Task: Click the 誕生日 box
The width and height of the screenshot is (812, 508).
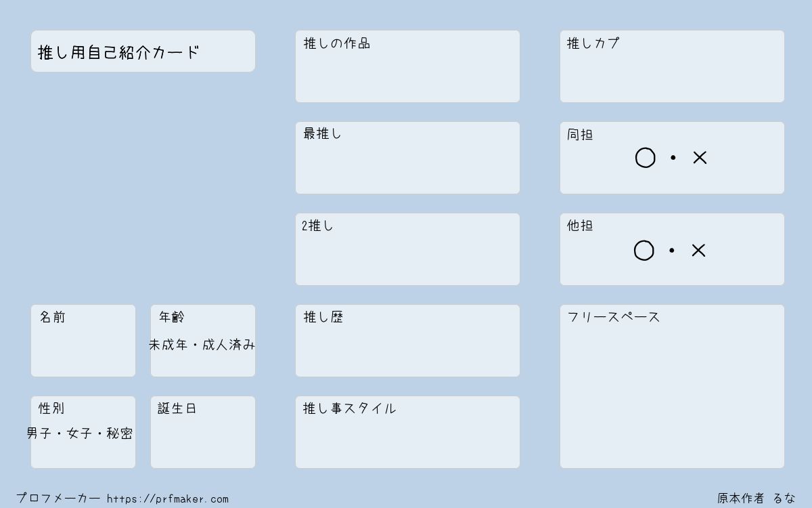Action: [x=203, y=432]
